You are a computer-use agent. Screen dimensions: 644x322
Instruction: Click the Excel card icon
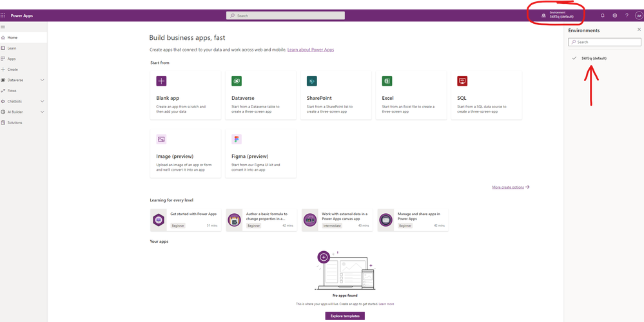pyautogui.click(x=387, y=80)
